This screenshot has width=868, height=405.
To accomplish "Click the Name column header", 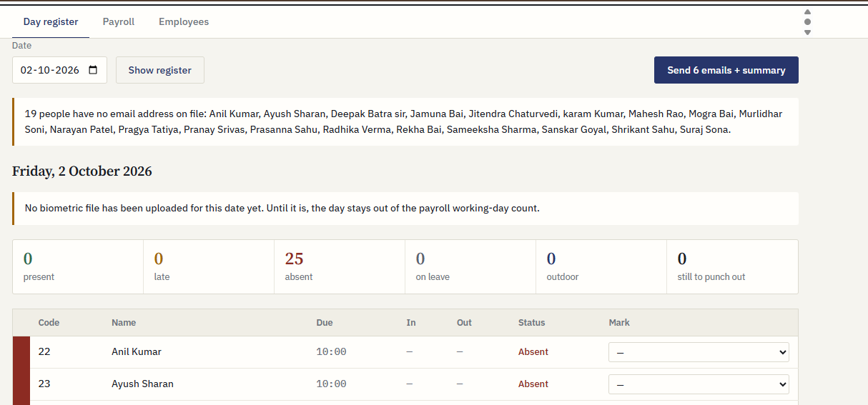I will click(124, 323).
